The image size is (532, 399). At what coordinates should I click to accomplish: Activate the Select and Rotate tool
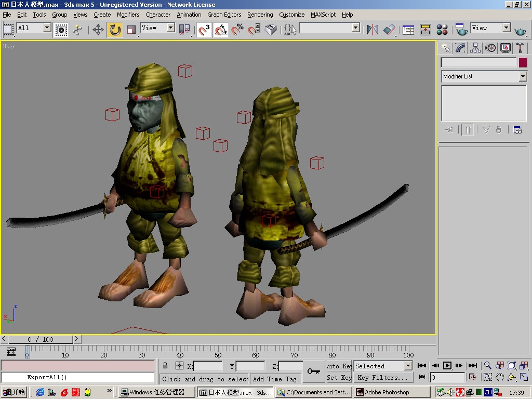(x=115, y=29)
